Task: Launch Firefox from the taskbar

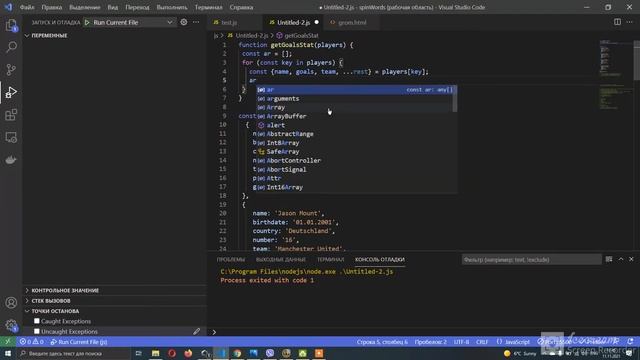Action: coord(188,353)
